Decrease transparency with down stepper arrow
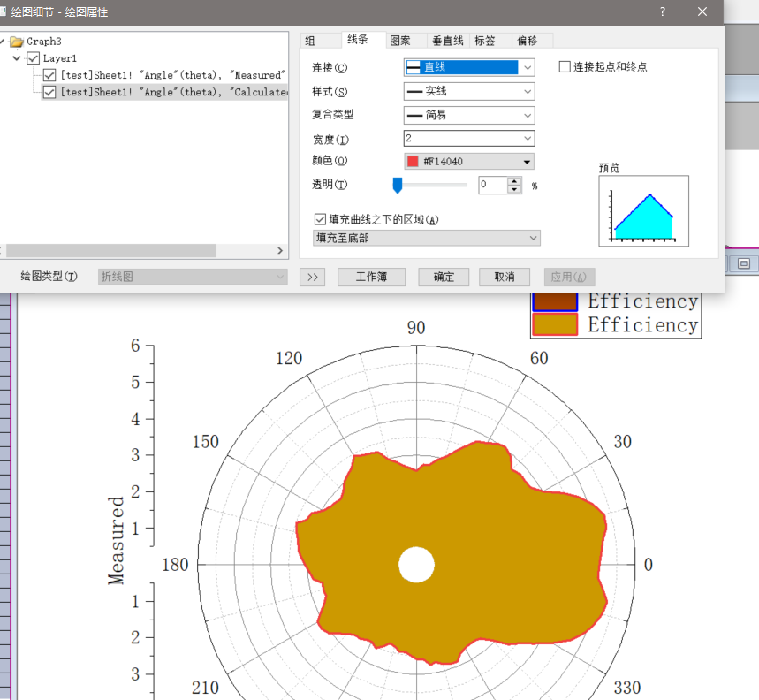This screenshot has width=759, height=700. click(x=514, y=189)
